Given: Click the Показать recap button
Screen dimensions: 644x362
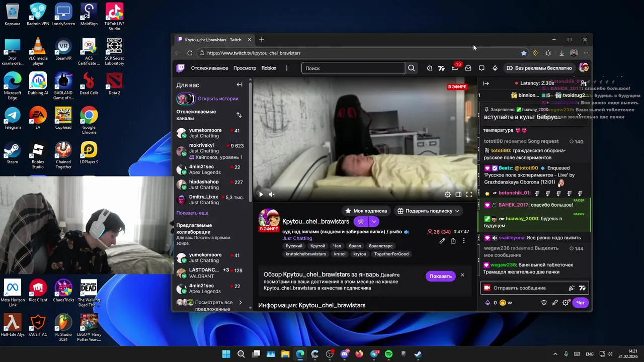Looking at the screenshot, I should [x=440, y=276].
